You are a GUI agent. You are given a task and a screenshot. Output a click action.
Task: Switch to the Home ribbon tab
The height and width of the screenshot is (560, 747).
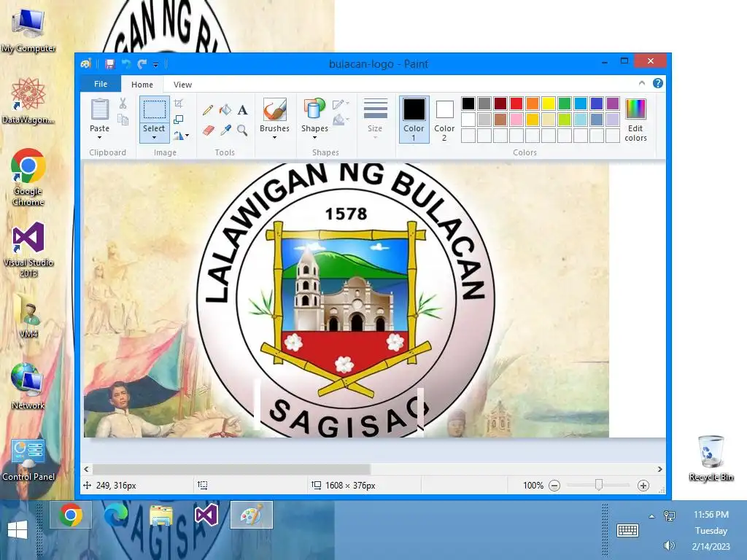[x=142, y=85]
